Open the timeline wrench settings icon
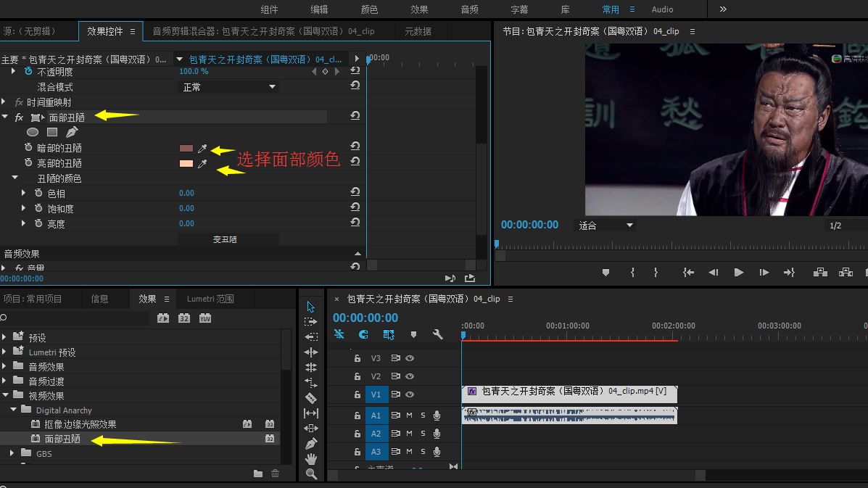 point(437,334)
